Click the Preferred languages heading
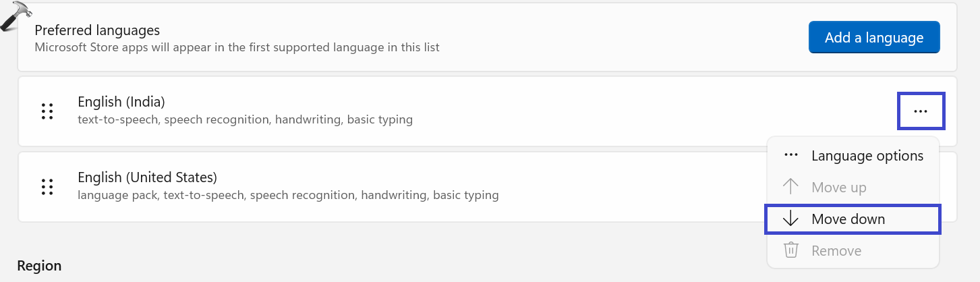This screenshot has width=980, height=282. coord(97,30)
